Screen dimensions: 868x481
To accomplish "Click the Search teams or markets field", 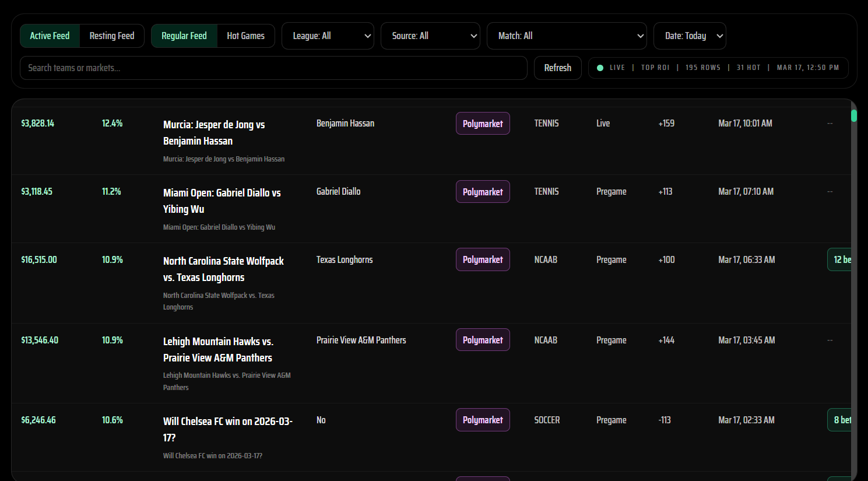I will tap(273, 68).
